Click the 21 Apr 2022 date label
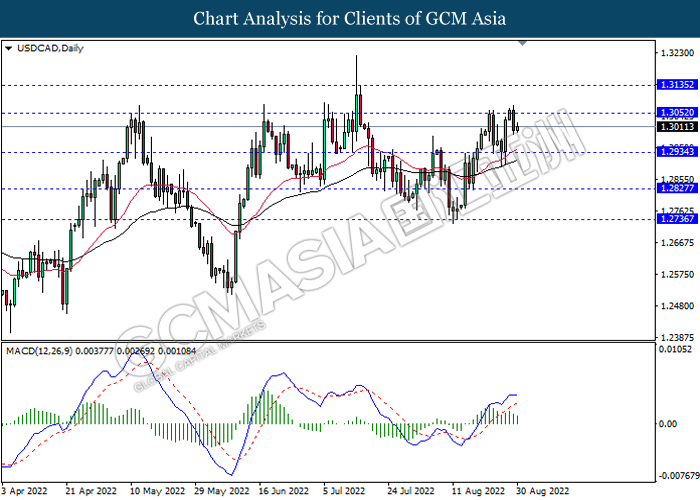Viewport: 700px width, 500px height. pyautogui.click(x=91, y=491)
